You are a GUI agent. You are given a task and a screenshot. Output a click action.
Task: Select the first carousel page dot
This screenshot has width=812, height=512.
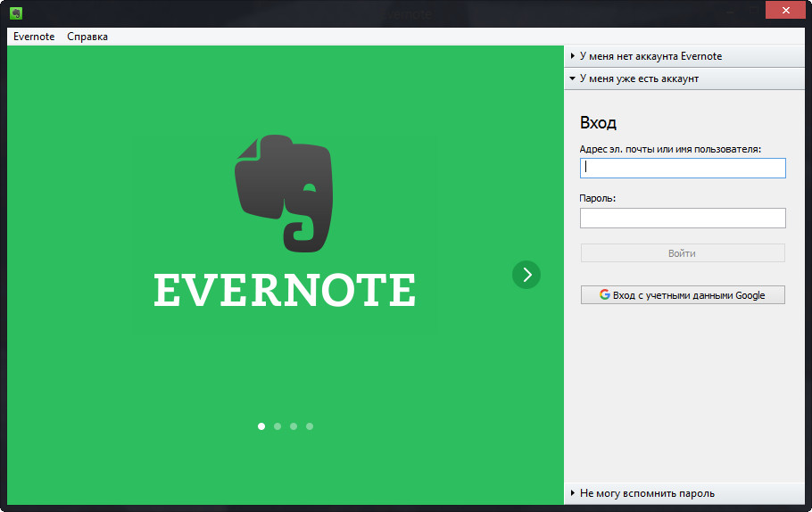pos(261,426)
